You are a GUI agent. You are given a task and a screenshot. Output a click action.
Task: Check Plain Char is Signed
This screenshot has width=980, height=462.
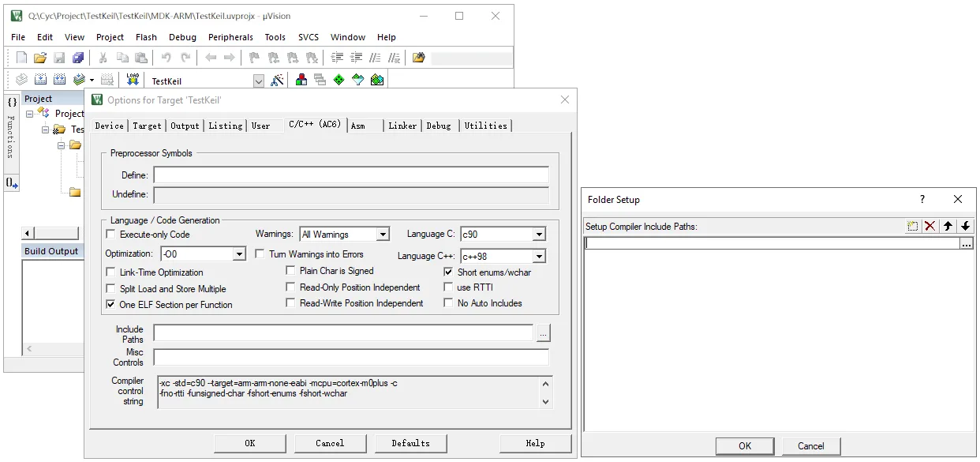290,271
